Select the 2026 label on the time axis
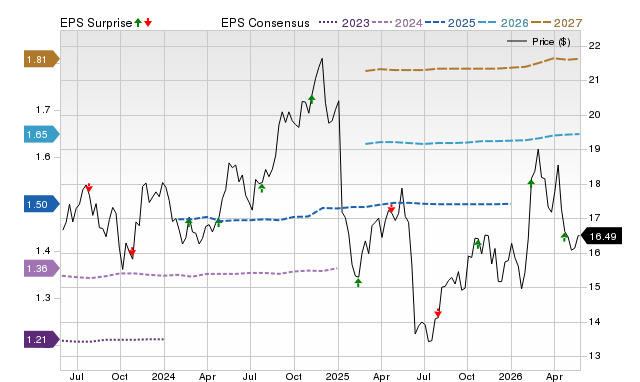Image resolution: width=640 pixels, height=382 pixels. (510, 376)
